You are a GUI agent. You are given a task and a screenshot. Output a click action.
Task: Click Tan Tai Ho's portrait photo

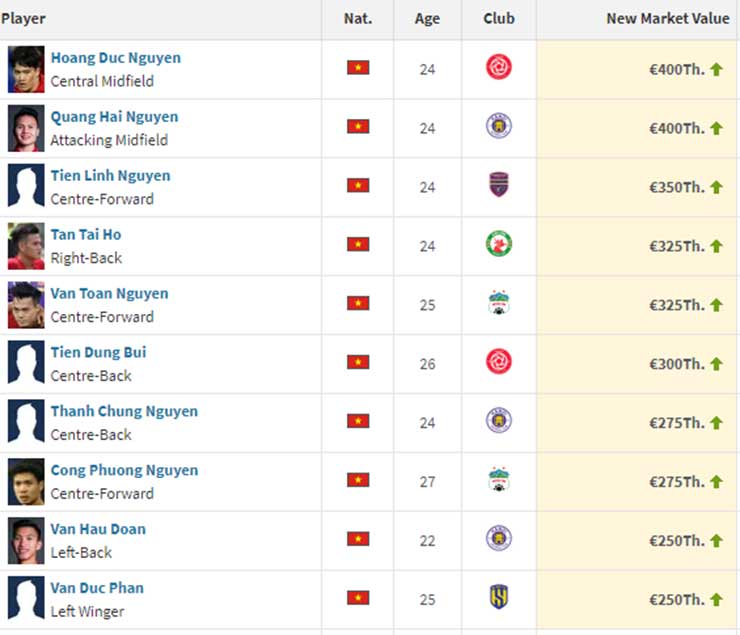26,245
